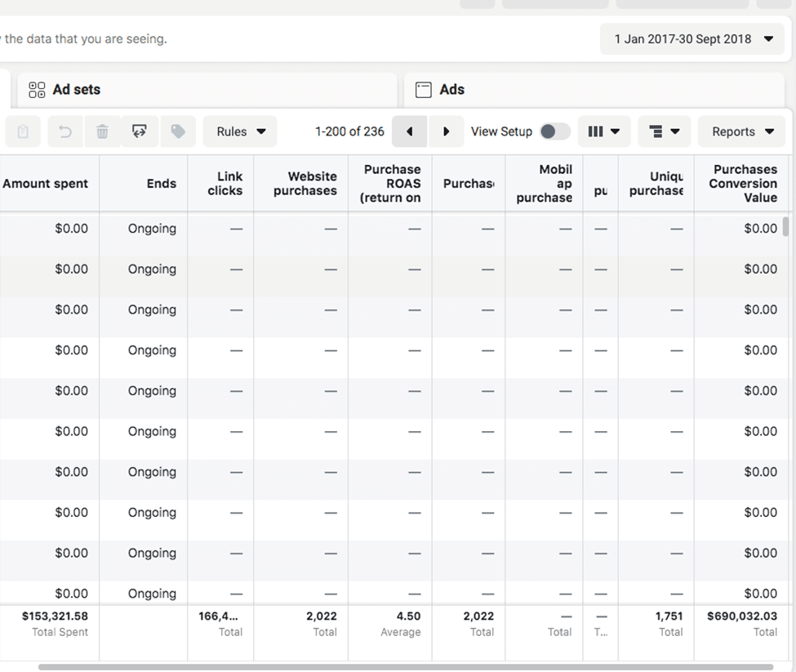Click the tag label icon
This screenshot has width=796, height=672.
coord(178,132)
